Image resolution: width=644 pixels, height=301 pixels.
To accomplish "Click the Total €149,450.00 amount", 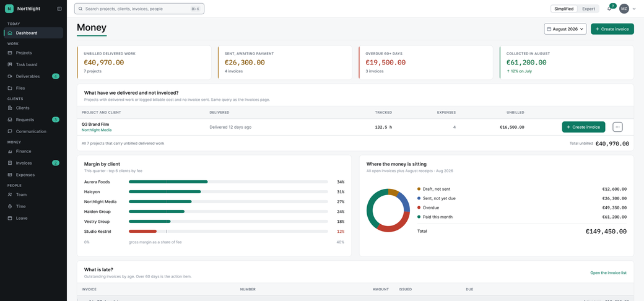I will [x=606, y=231].
